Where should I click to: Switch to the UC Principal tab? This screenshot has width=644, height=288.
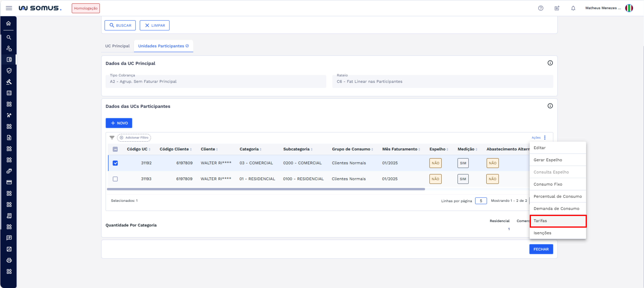117,46
